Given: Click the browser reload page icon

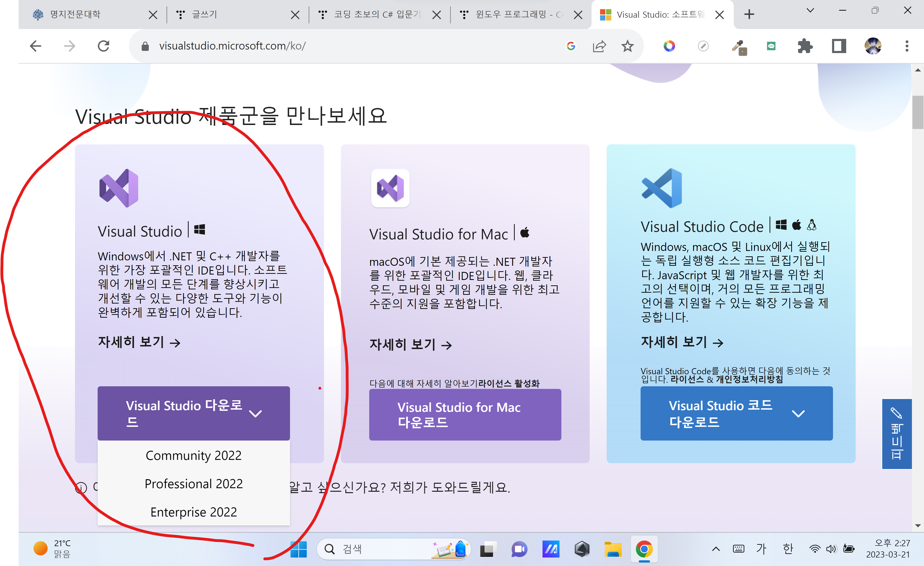Looking at the screenshot, I should (x=104, y=46).
